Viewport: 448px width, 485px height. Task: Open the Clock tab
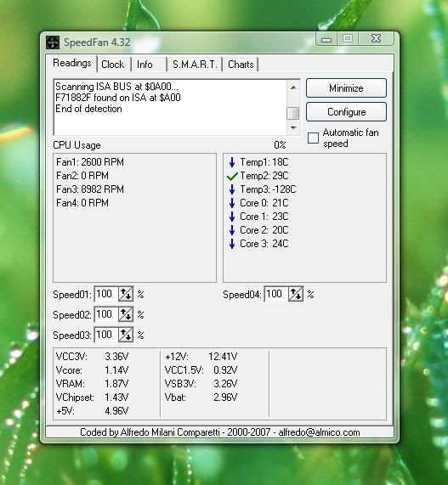click(113, 65)
